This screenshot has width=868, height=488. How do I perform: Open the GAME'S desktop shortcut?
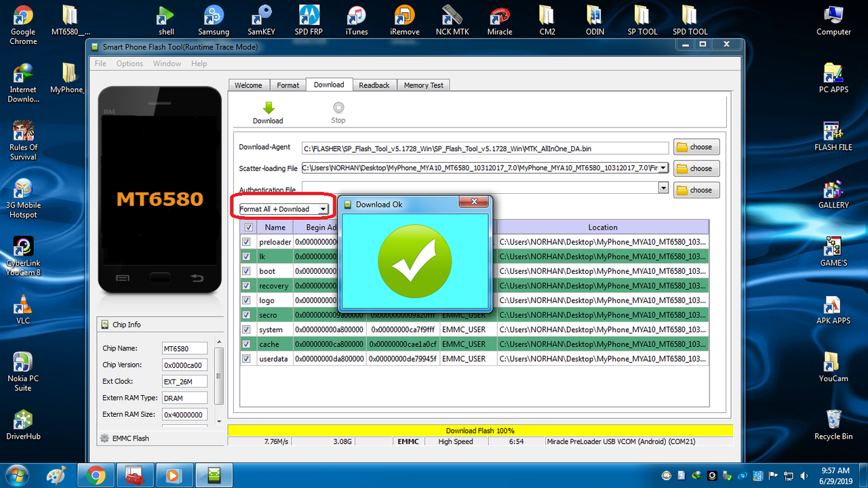click(x=833, y=251)
